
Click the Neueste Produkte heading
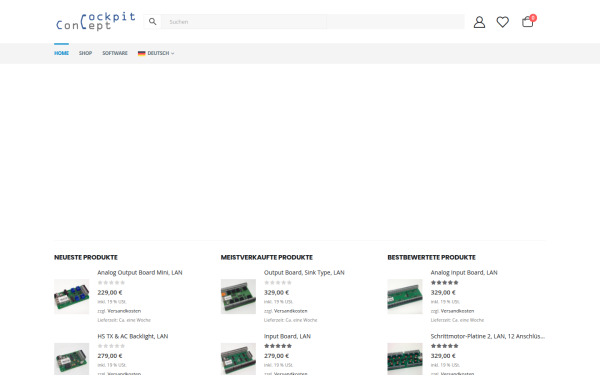(x=86, y=258)
